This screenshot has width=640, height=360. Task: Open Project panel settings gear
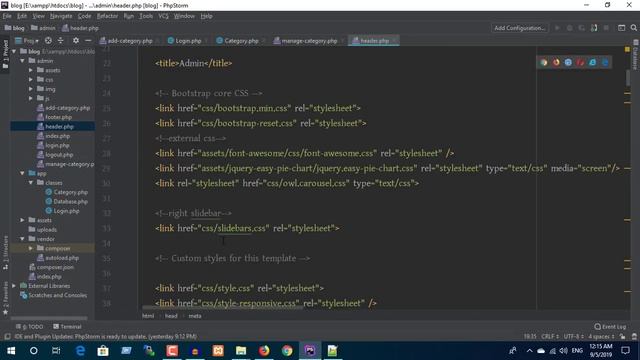76,40
